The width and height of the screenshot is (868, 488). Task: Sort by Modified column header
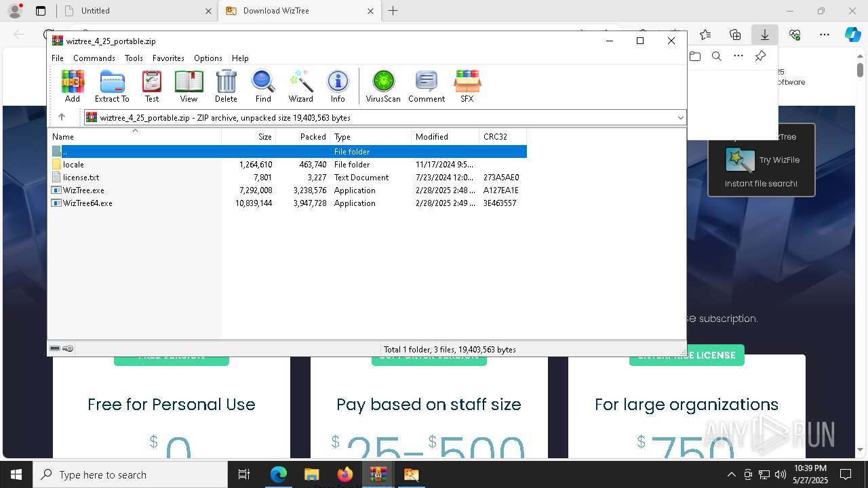[x=446, y=137]
